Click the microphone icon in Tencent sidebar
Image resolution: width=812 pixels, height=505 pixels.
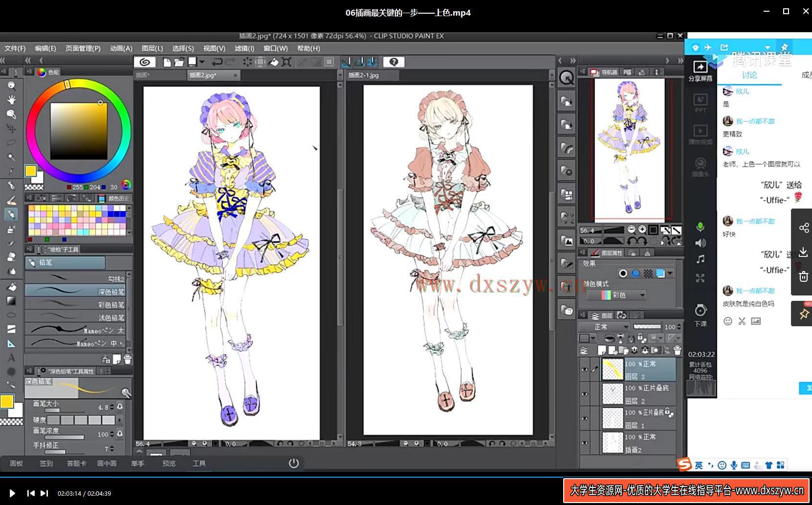coord(700,227)
